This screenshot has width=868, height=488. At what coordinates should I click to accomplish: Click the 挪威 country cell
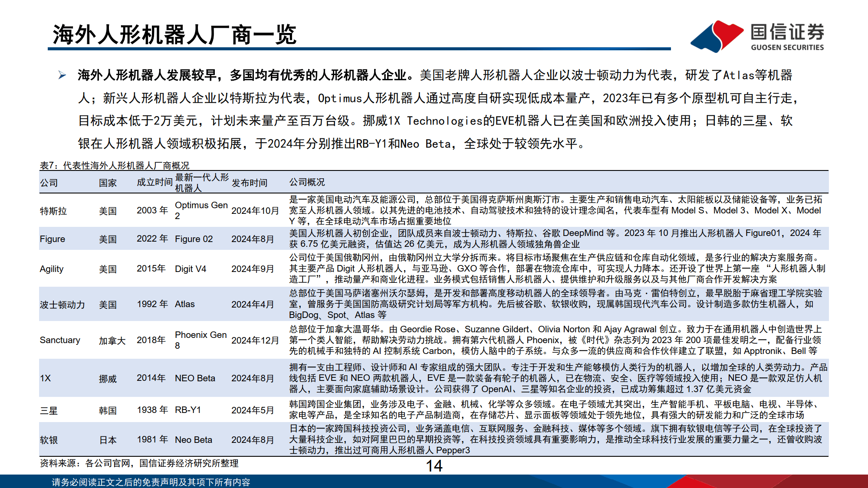pyautogui.click(x=108, y=379)
